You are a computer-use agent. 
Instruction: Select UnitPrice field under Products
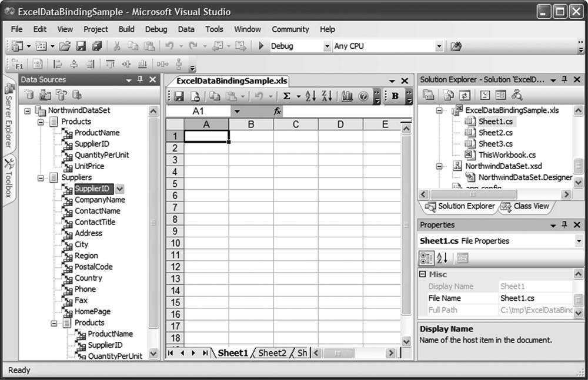pos(89,166)
